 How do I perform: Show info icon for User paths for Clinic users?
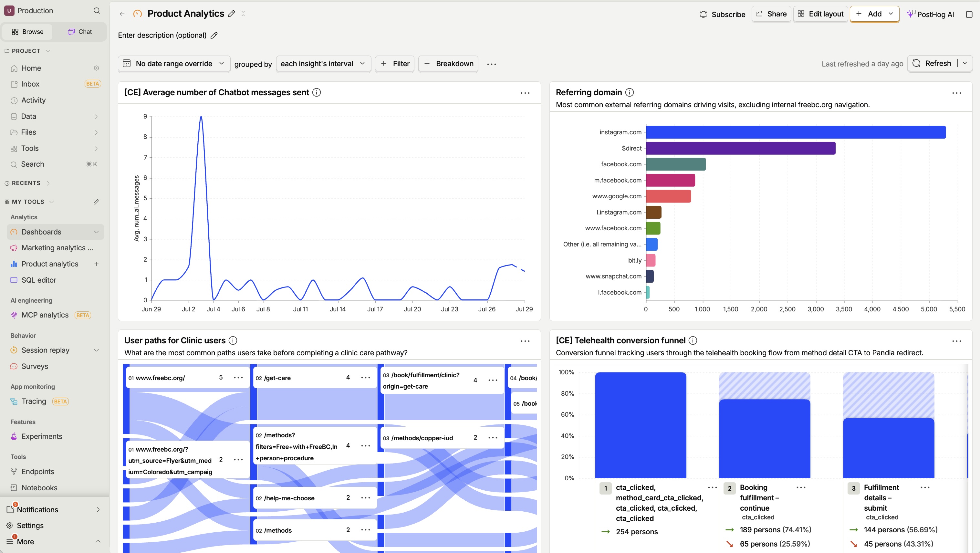[233, 340]
